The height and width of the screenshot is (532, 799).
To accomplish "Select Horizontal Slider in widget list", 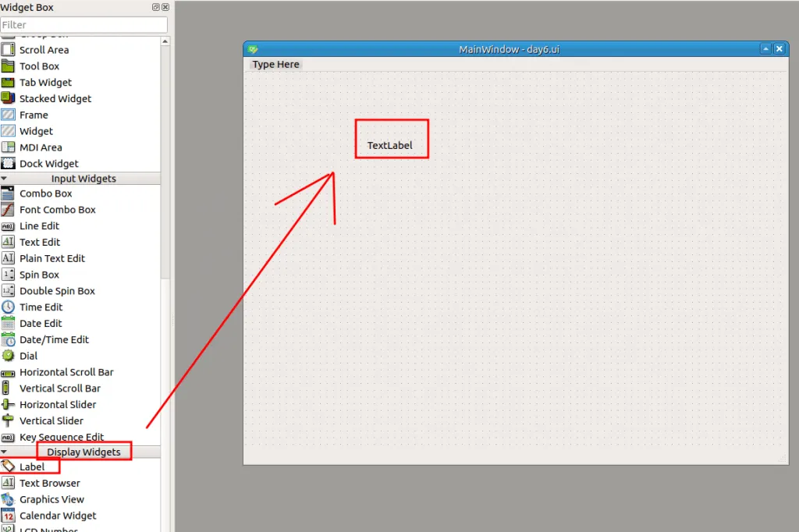I will 58,405.
